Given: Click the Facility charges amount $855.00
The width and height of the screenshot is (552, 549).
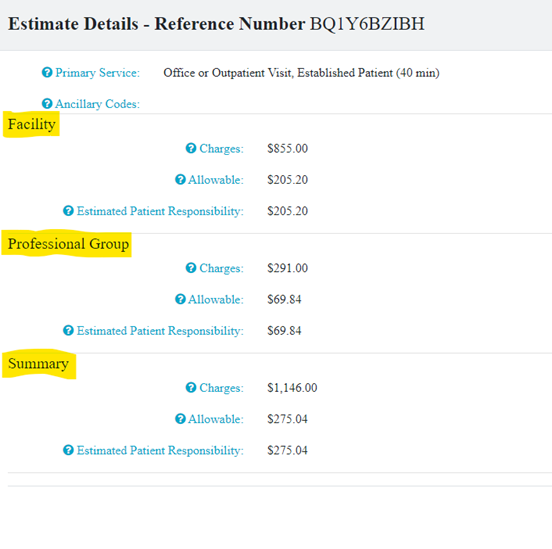Looking at the screenshot, I should tap(288, 148).
